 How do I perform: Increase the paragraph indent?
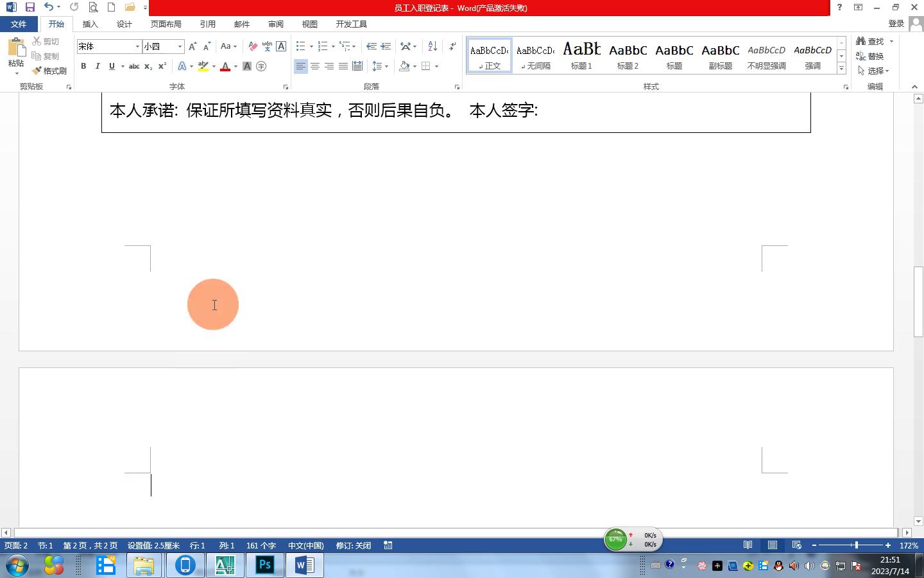pos(386,46)
